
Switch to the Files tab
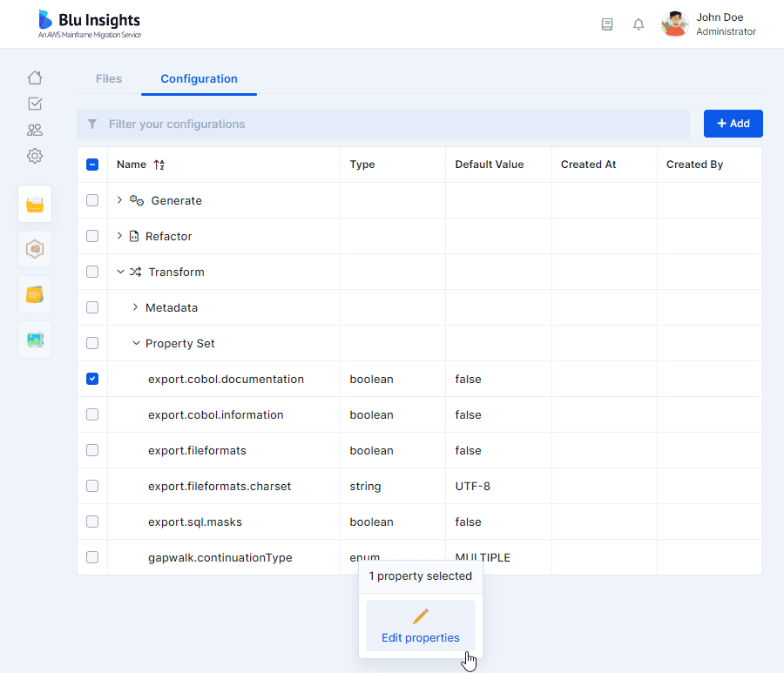109,79
